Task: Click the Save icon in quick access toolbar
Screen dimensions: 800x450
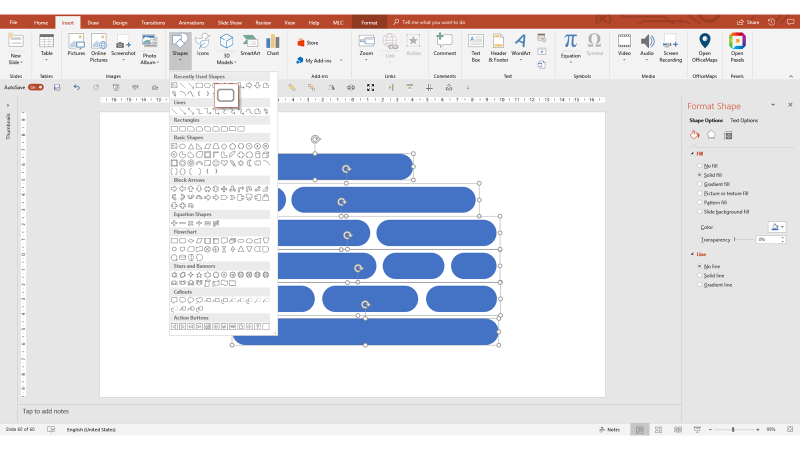Action: pyautogui.click(x=57, y=88)
